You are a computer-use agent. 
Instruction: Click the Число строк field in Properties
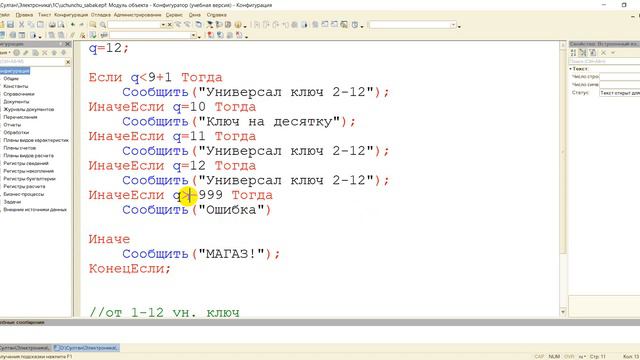pyautogui.click(x=620, y=77)
